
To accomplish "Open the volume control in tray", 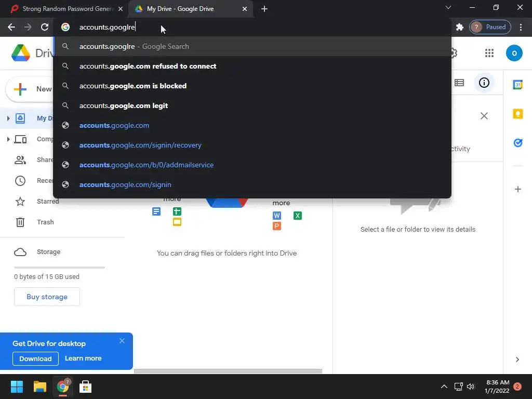I will point(471,387).
